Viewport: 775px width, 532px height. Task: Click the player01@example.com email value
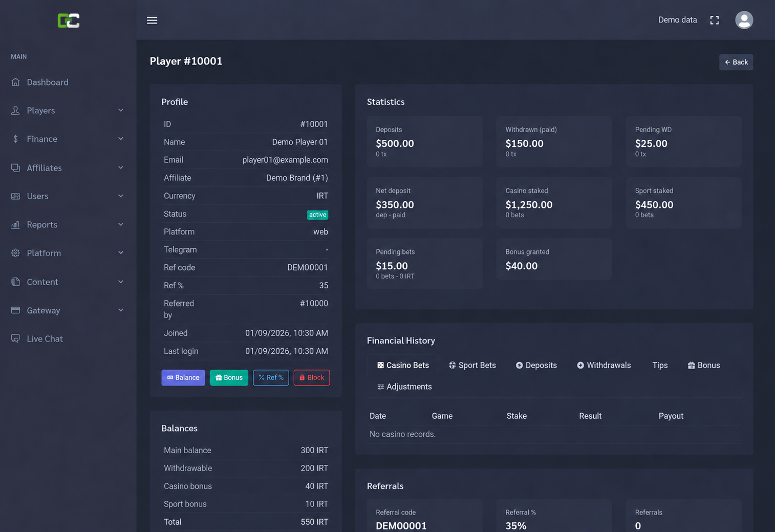285,160
